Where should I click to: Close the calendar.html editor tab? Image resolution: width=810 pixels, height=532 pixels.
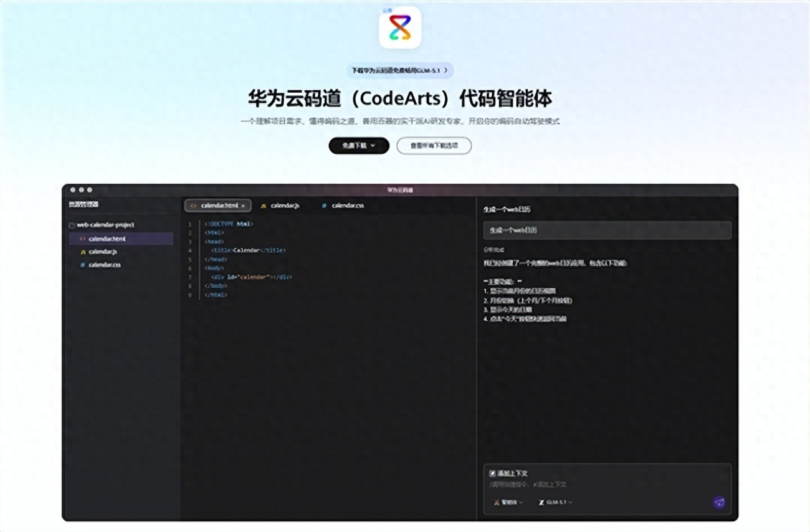pos(243,206)
